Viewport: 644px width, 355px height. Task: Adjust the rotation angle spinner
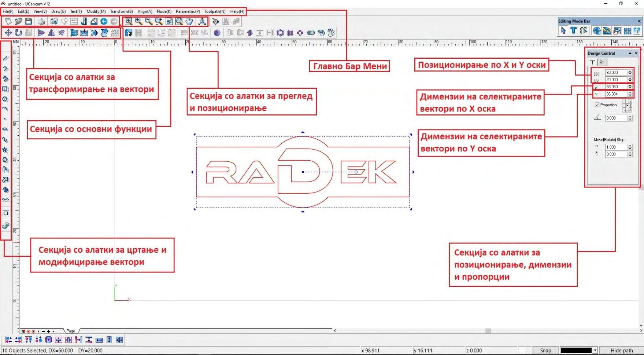630,118
